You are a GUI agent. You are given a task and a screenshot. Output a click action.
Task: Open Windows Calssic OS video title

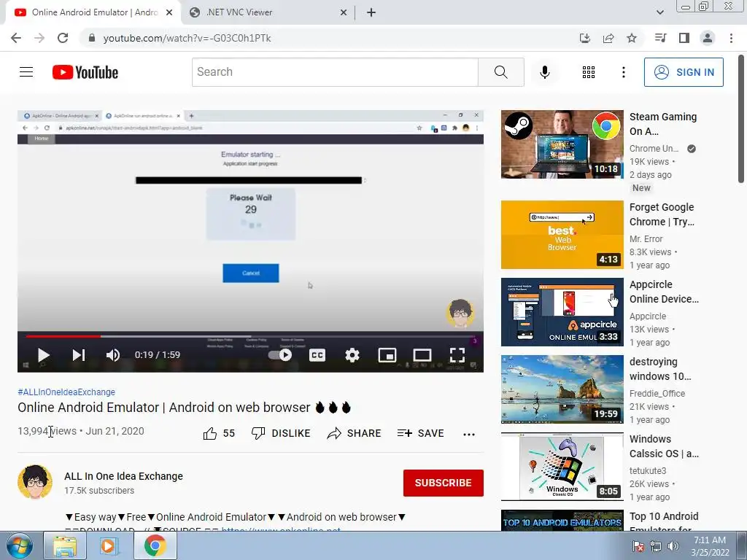664,446
